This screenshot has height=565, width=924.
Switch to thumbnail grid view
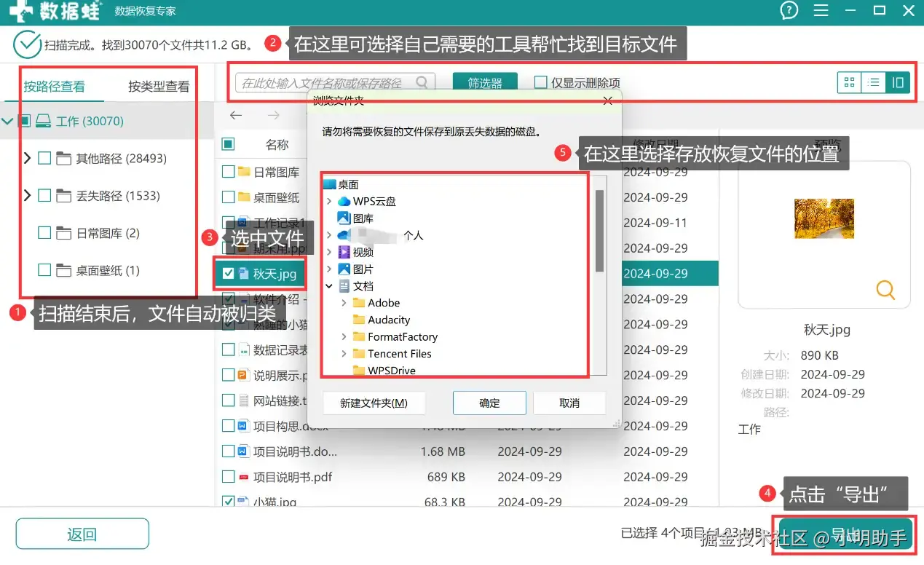coord(849,82)
